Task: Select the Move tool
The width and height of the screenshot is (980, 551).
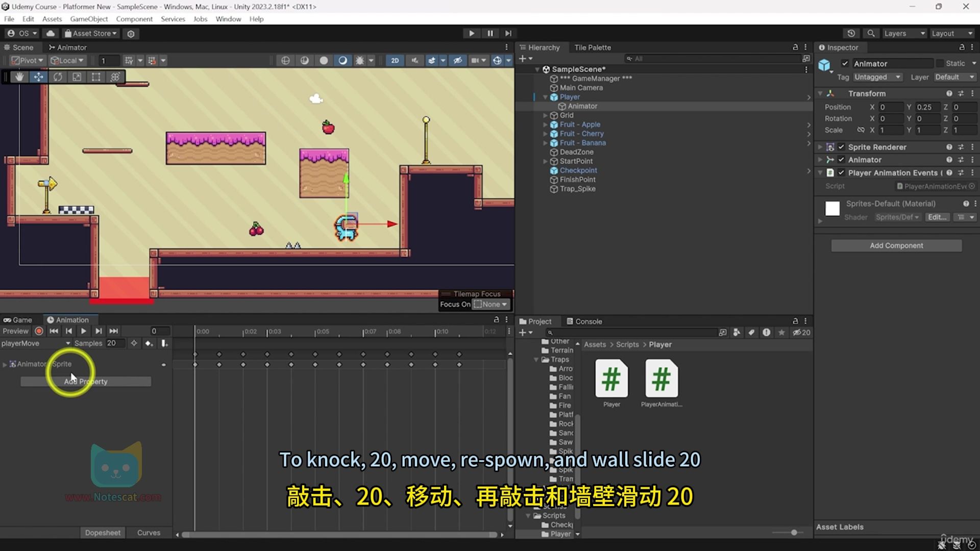Action: [38, 77]
